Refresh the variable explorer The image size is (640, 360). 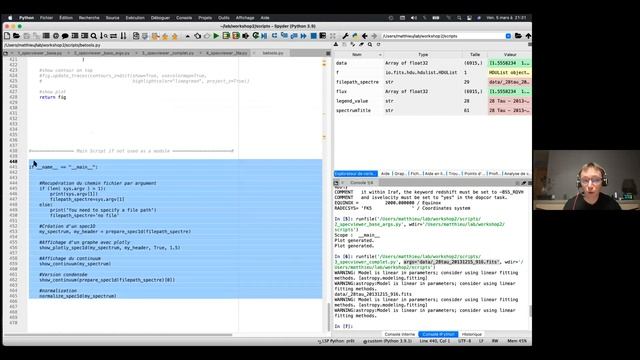pyautogui.click(x=378, y=44)
